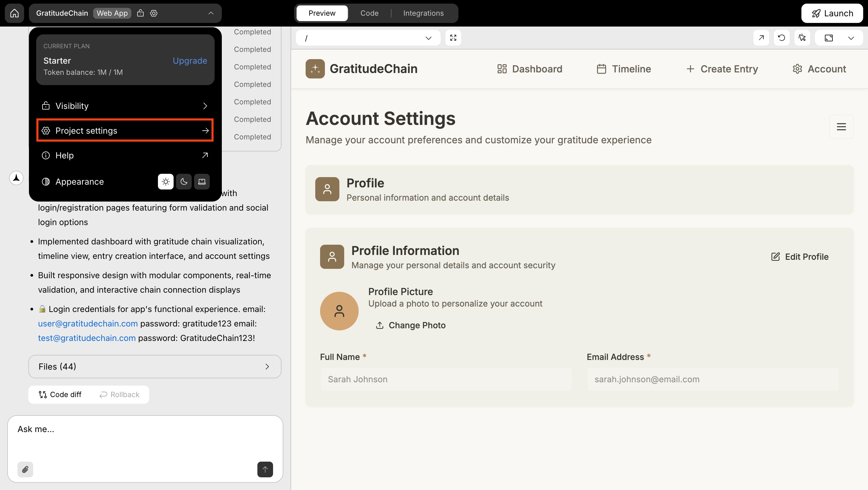The width and height of the screenshot is (868, 490).
Task: Collapse the project panel with the chevron
Action: [211, 13]
